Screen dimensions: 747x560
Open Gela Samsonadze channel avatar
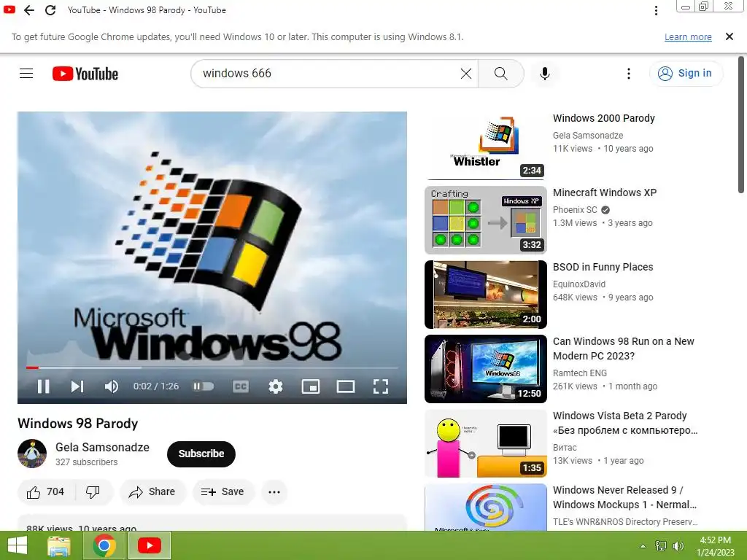(x=32, y=454)
